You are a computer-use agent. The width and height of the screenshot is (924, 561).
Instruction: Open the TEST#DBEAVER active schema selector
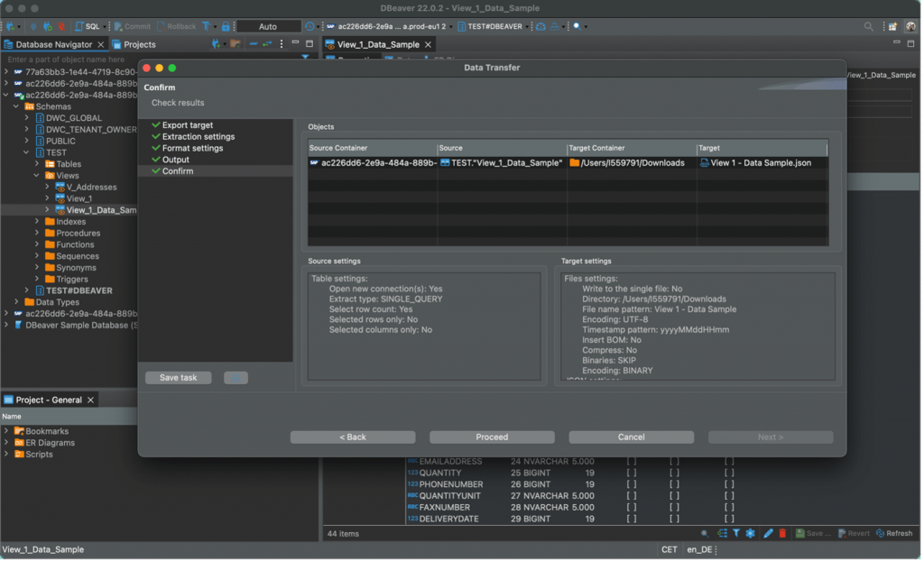click(x=490, y=26)
